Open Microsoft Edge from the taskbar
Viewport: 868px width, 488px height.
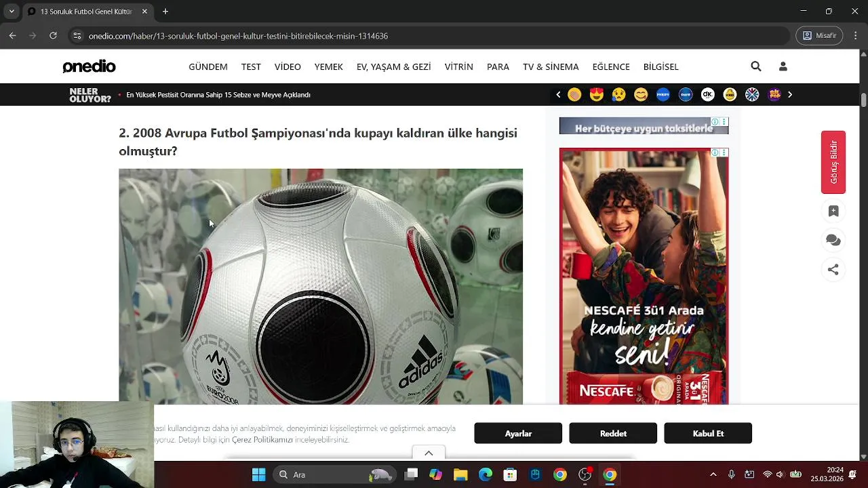(486, 474)
